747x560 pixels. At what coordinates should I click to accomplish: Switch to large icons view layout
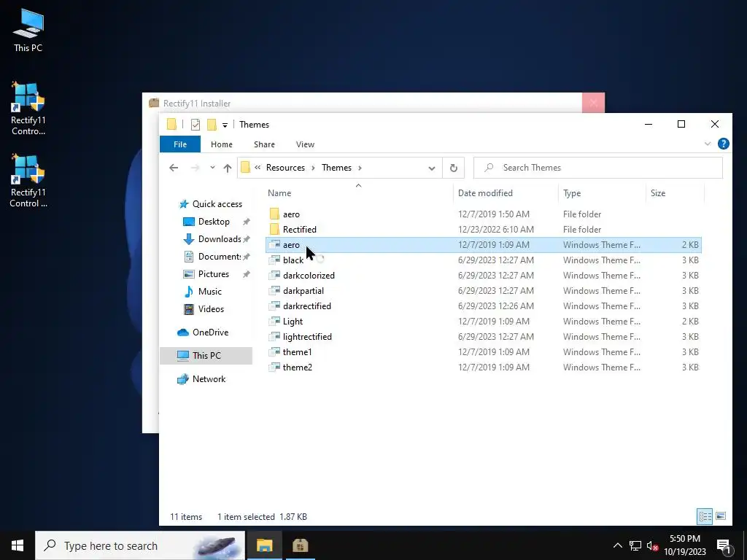coord(721,516)
